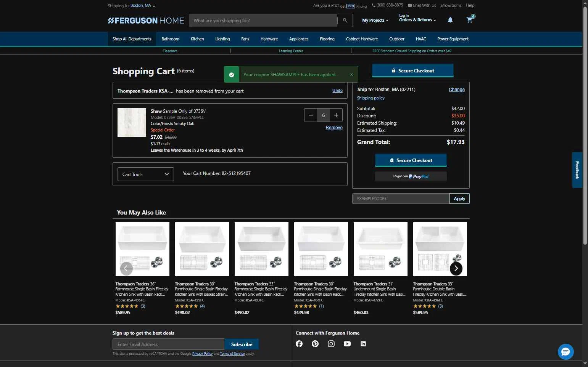Viewport: 588px width, 367px height.
Task: Open the shopping cart icon
Action: [x=470, y=20]
